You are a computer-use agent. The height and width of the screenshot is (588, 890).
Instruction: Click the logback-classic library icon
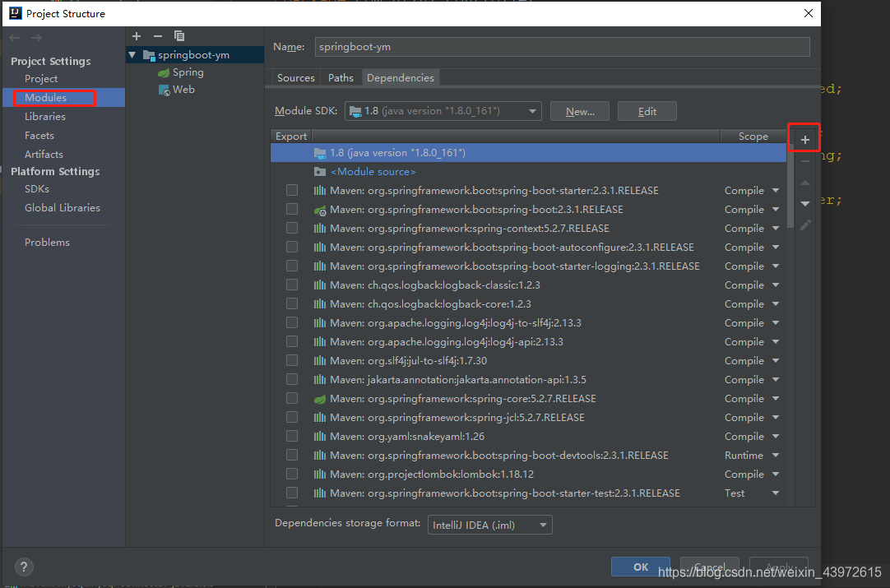pos(320,285)
